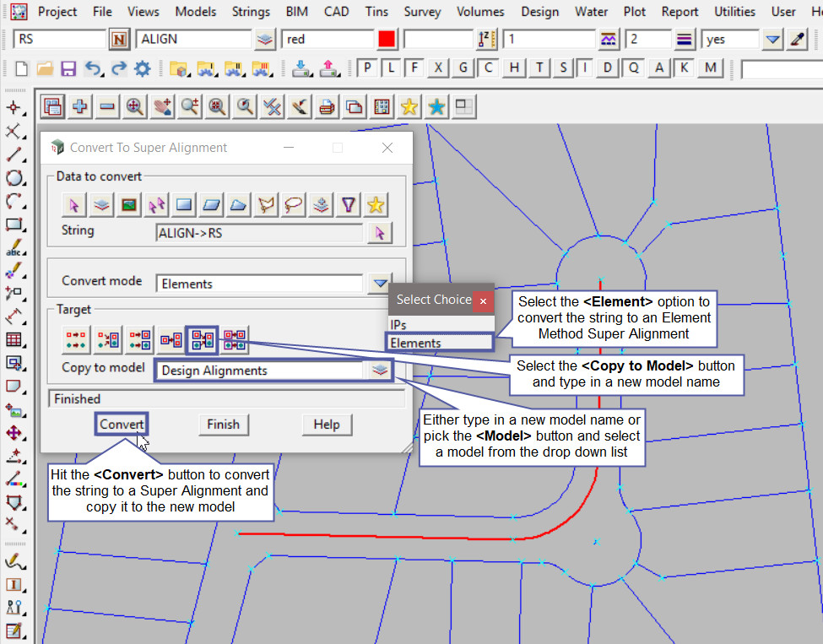
Task: Click the star favourites icon in Data to convert
Action: [x=376, y=204]
